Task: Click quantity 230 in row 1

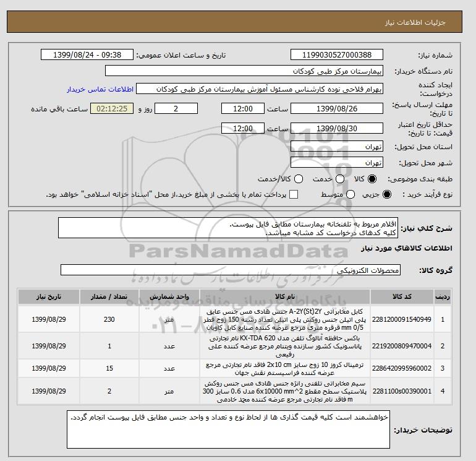Action: [109, 319]
